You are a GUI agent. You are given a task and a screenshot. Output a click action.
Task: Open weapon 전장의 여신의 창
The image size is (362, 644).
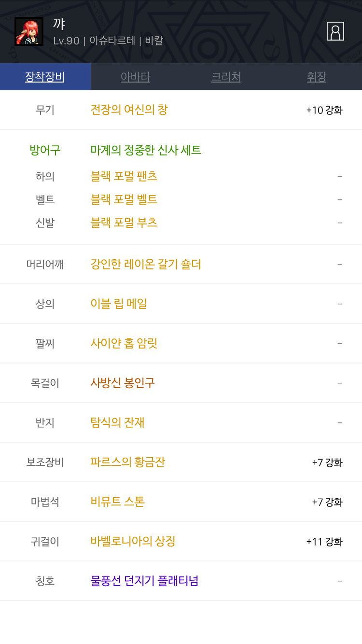(129, 110)
